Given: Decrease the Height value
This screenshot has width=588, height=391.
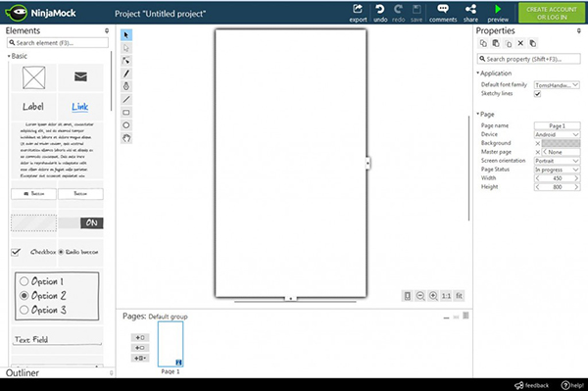Looking at the screenshot, I should click(x=537, y=187).
